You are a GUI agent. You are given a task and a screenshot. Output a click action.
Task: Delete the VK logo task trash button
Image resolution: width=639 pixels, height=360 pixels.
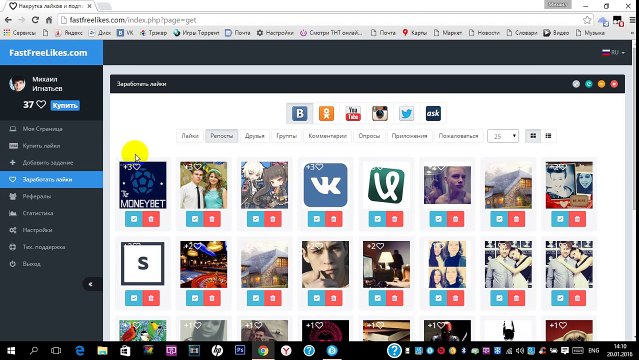[334, 219]
